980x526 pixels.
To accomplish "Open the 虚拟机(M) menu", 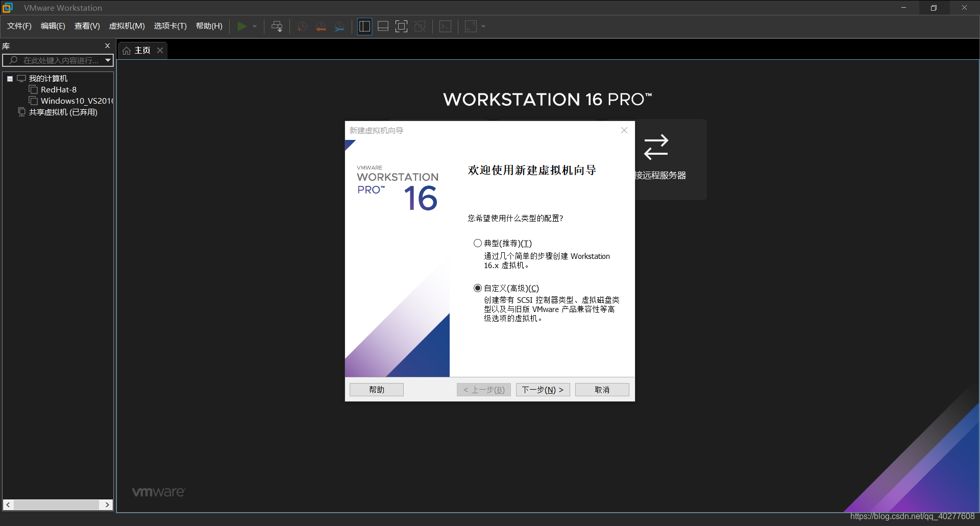I will click(127, 26).
